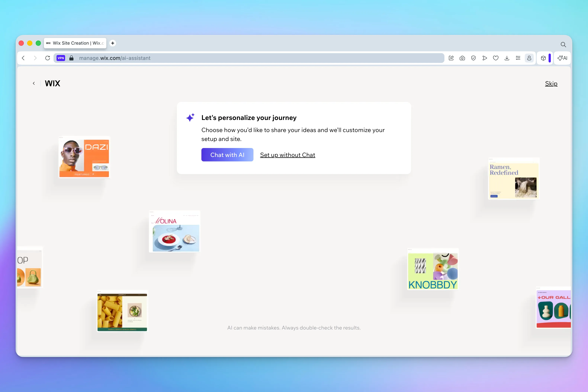Reload the page with the refresh icon
588x392 pixels.
click(47, 58)
